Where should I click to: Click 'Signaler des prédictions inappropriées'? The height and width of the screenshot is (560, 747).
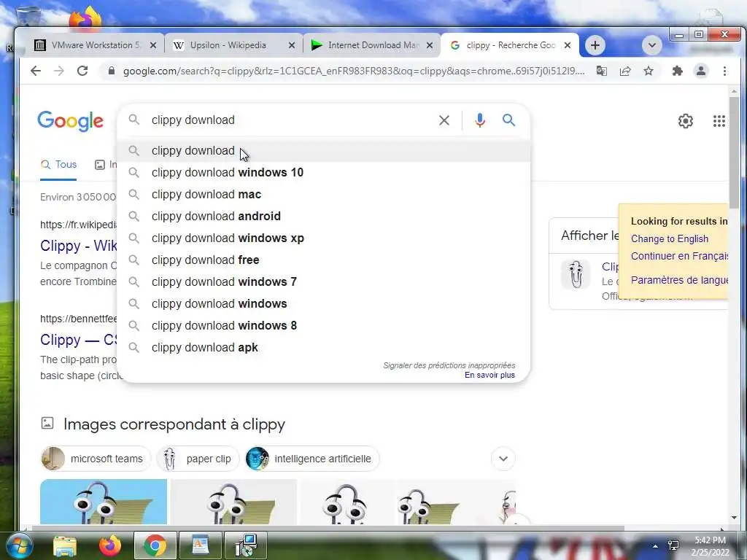pos(449,365)
